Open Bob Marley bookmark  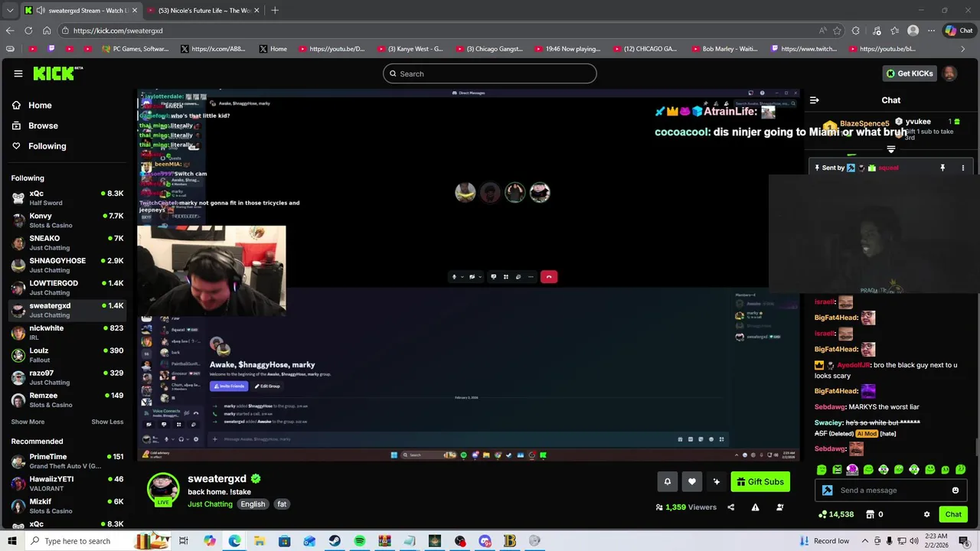point(723,49)
